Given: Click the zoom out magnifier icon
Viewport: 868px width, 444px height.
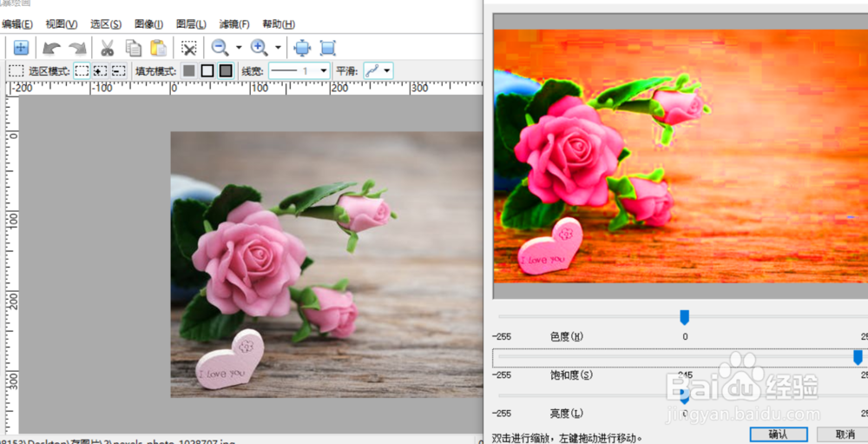Looking at the screenshot, I should pyautogui.click(x=220, y=48).
